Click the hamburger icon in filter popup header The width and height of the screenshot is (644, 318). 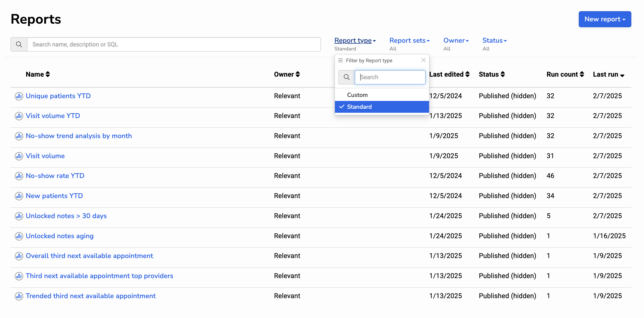[x=340, y=61]
